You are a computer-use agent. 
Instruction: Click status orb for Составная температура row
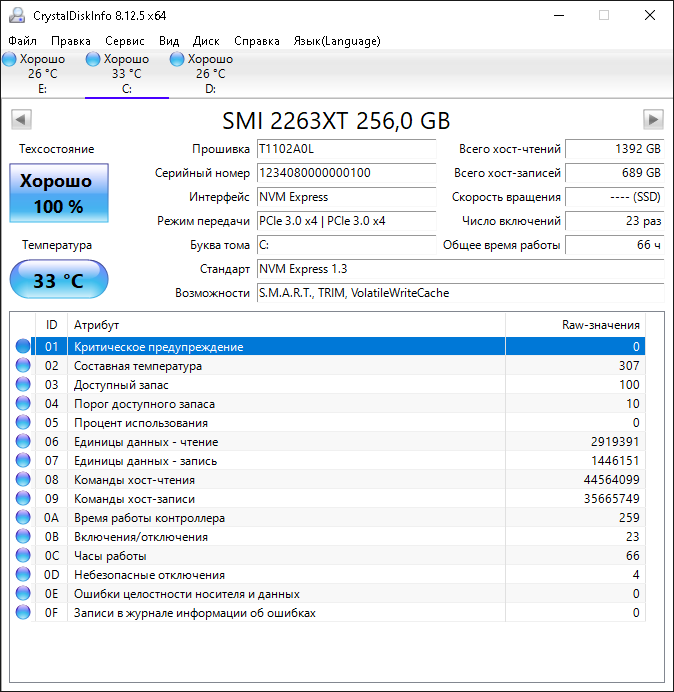(23, 365)
